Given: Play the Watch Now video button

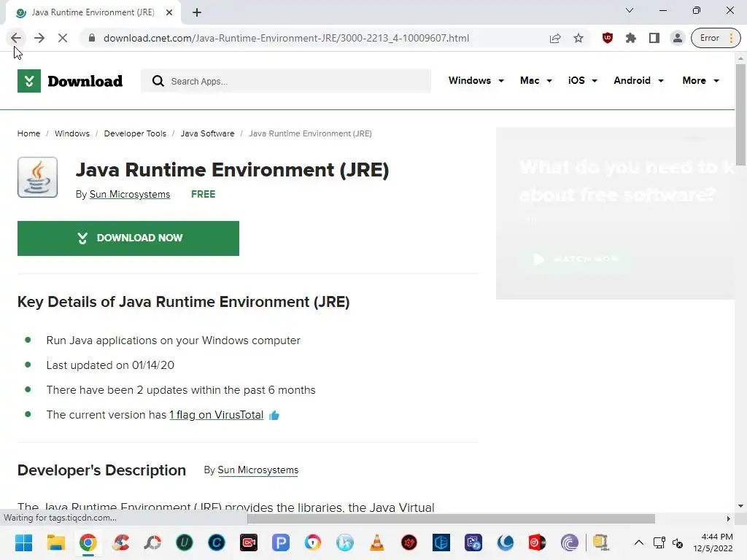Looking at the screenshot, I should tap(576, 260).
